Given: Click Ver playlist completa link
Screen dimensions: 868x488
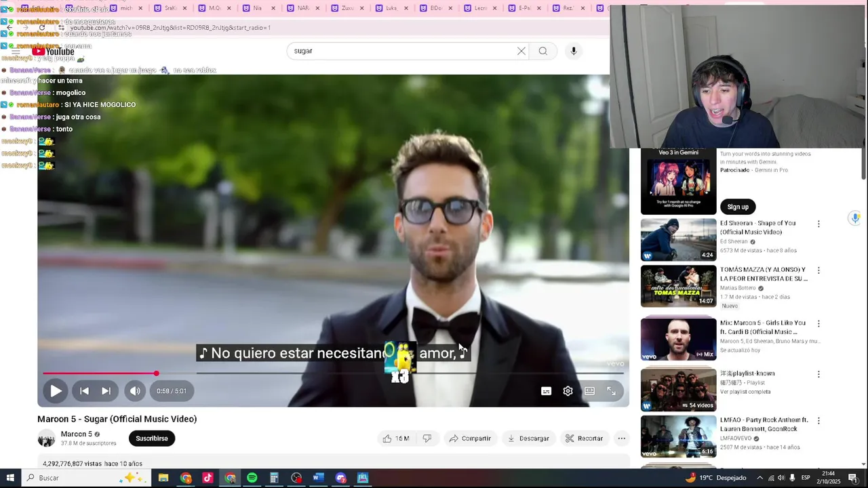Looking at the screenshot, I should (746, 392).
